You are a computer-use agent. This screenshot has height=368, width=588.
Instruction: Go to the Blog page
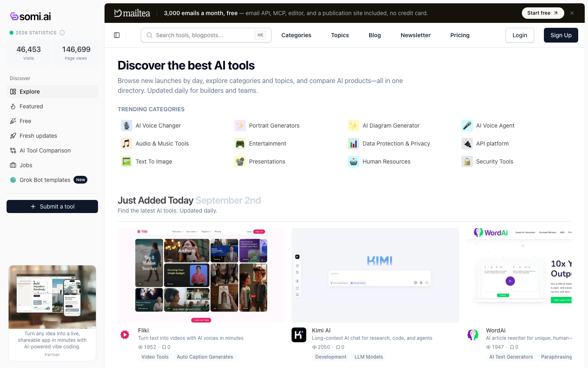[x=375, y=35]
